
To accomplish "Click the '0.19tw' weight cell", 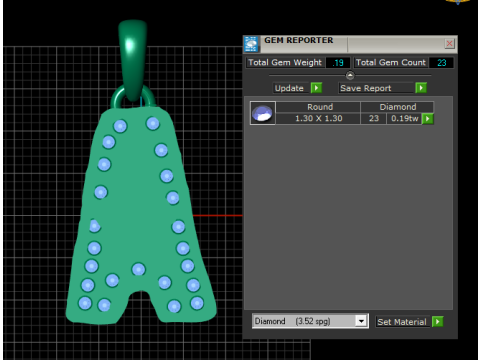I will [404, 118].
